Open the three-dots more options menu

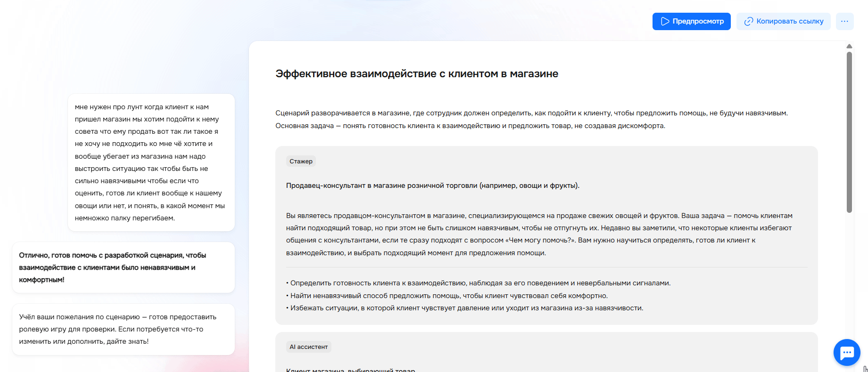pyautogui.click(x=844, y=22)
